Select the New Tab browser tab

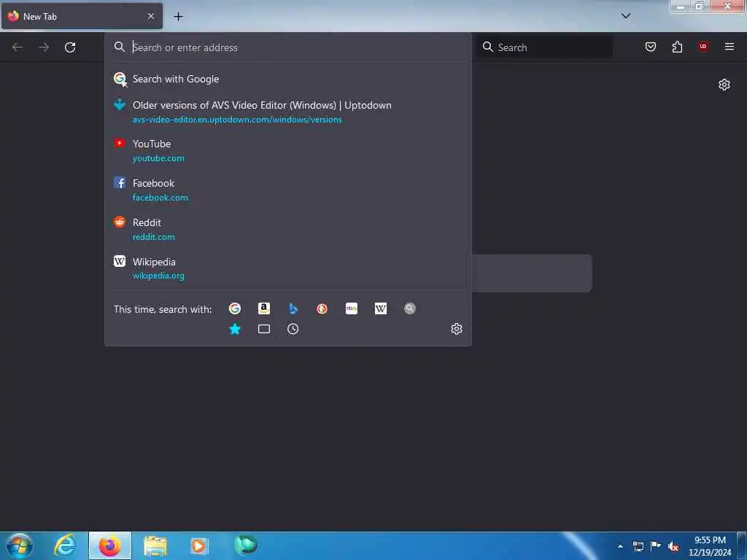82,16
